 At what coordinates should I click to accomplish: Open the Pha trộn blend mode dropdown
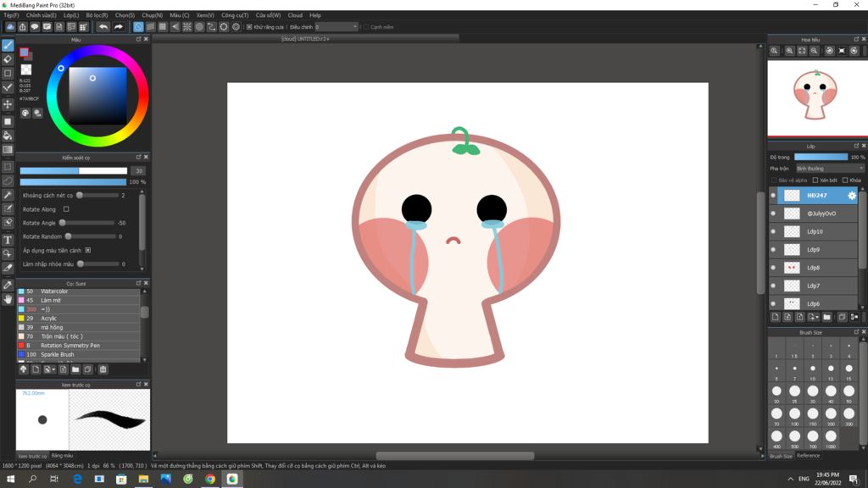[829, 169]
